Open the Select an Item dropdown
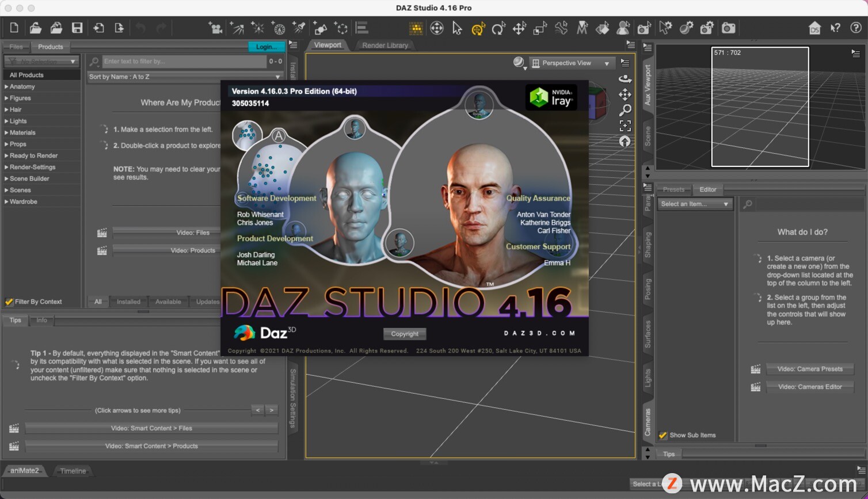The image size is (868, 499). [x=695, y=204]
